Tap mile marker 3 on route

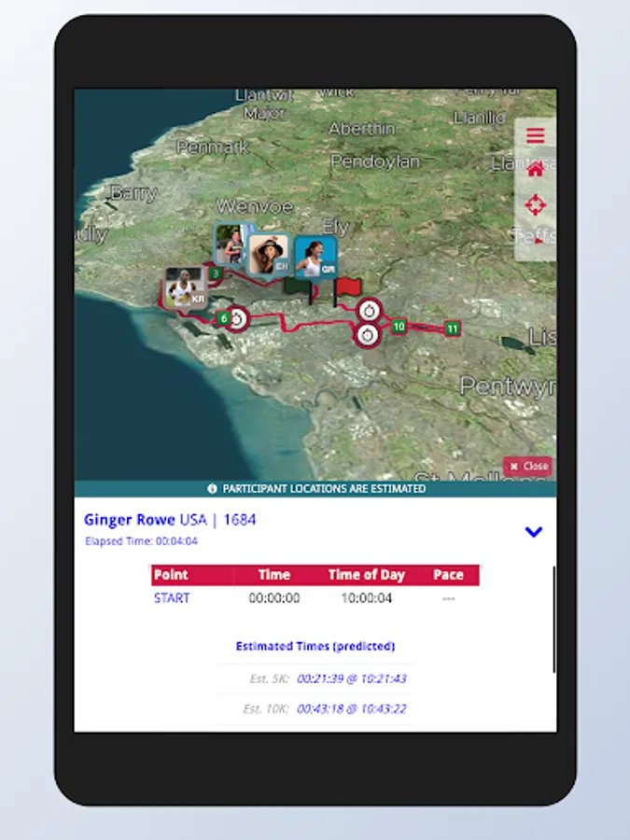[x=216, y=273]
